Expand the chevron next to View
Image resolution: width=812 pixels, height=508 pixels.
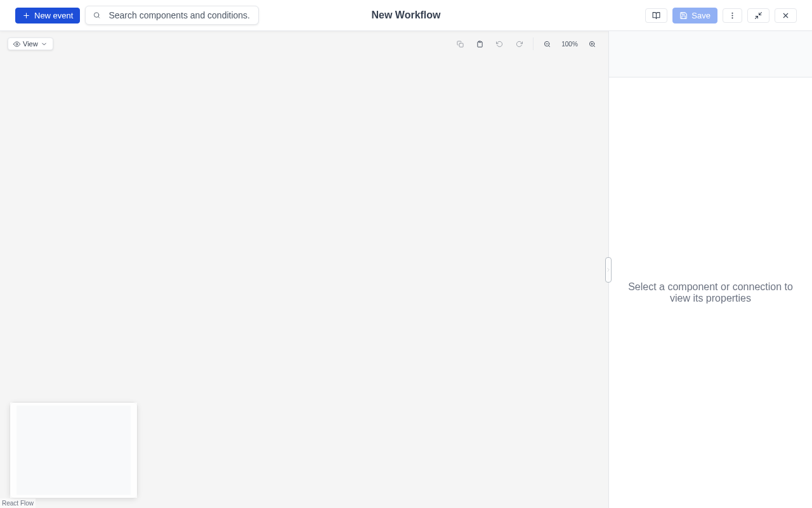[x=44, y=44]
